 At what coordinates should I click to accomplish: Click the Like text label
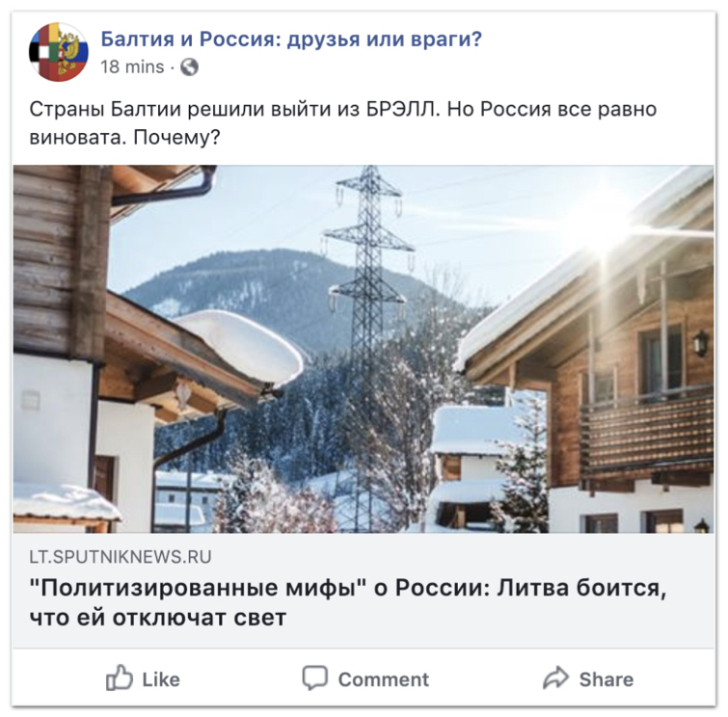coord(161,679)
